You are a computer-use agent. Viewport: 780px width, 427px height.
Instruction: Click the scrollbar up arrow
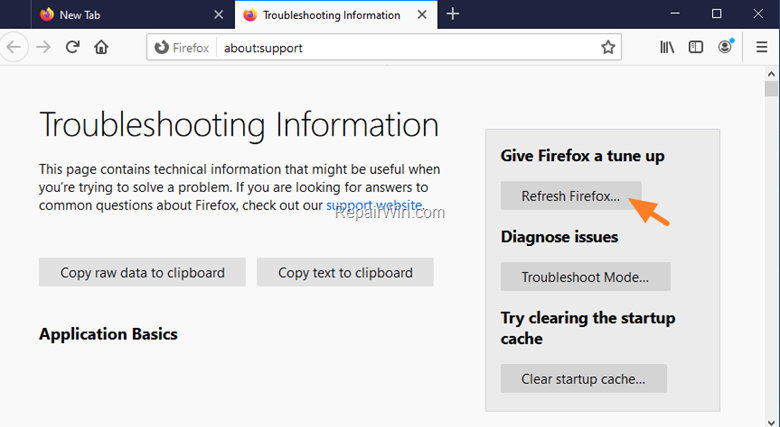[x=771, y=74]
